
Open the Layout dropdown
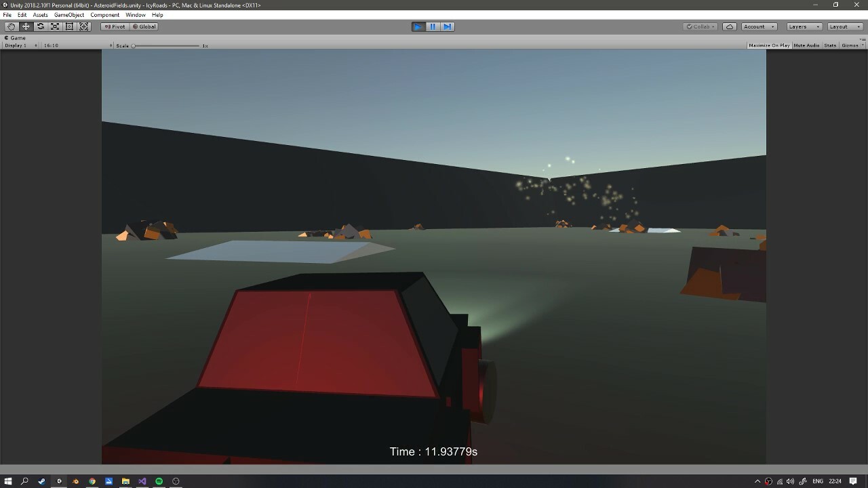tap(844, 26)
